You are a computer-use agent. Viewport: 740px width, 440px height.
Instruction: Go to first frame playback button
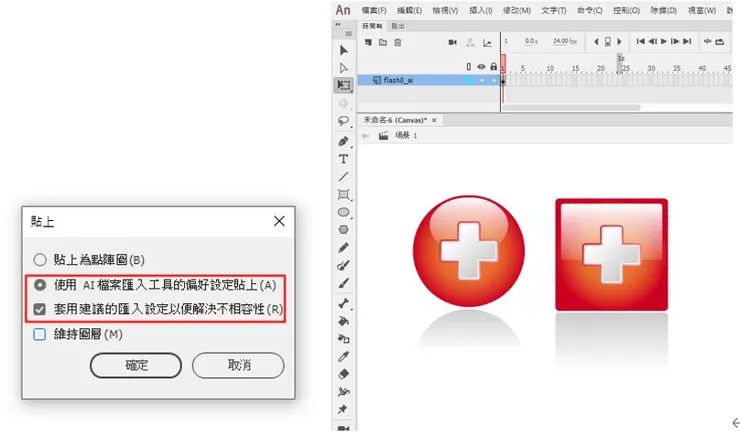[640, 42]
